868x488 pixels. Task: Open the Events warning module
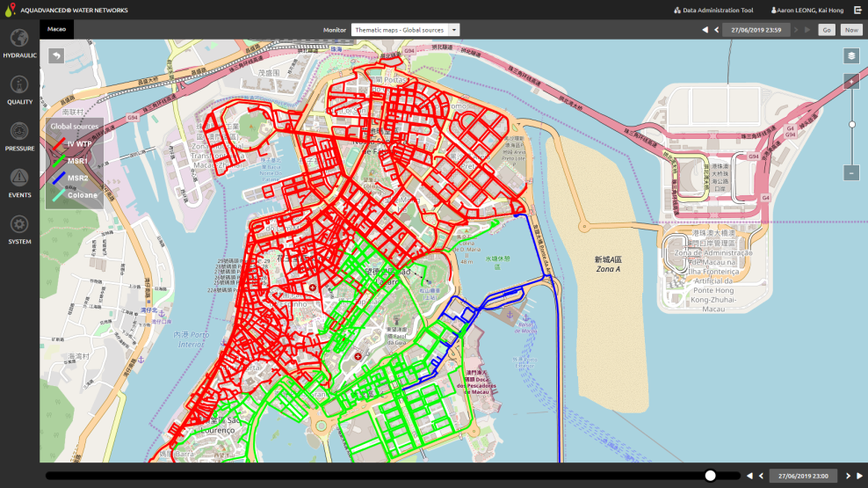coord(19,182)
